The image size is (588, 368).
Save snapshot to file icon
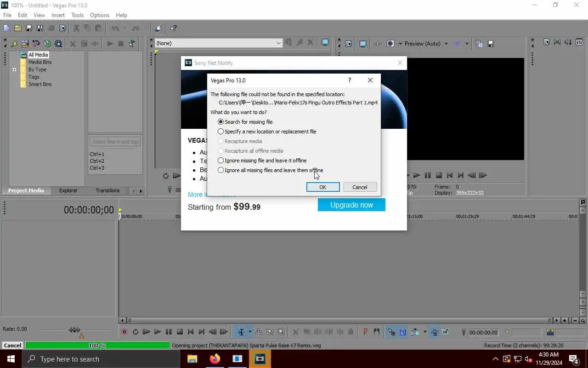[x=490, y=44]
